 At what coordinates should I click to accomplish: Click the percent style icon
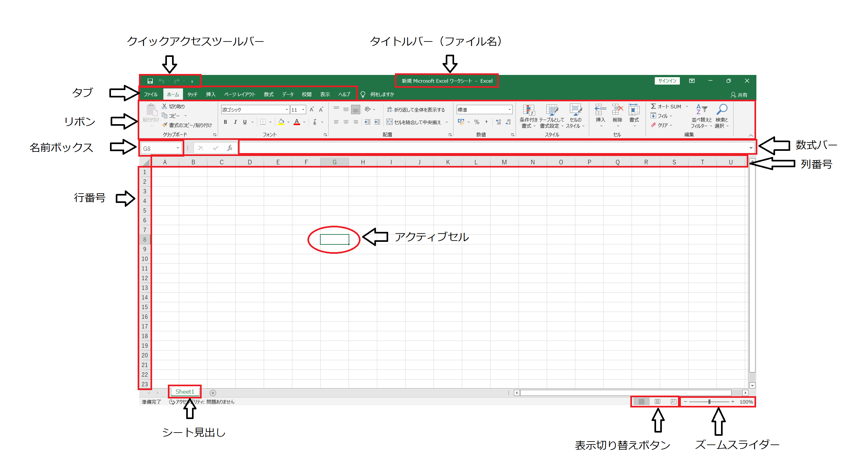pyautogui.click(x=477, y=122)
